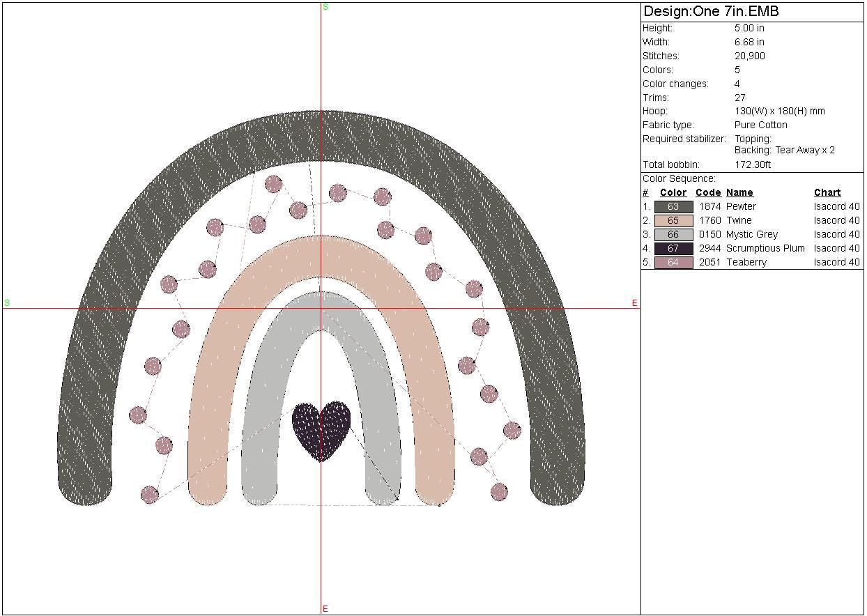Screen dimensions: 867x616
Task: Click the 'Code' column header
Action: (708, 192)
